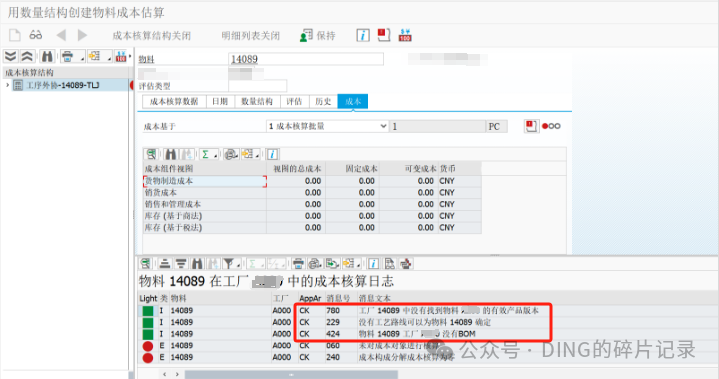Click the 明细列表关闭 button
719x379 pixels.
(250, 36)
